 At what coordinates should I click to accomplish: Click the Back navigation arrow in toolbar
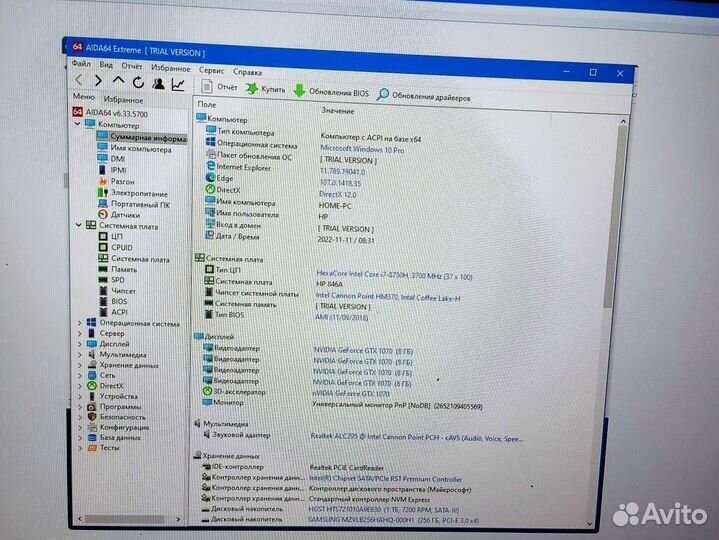pyautogui.click(x=79, y=80)
